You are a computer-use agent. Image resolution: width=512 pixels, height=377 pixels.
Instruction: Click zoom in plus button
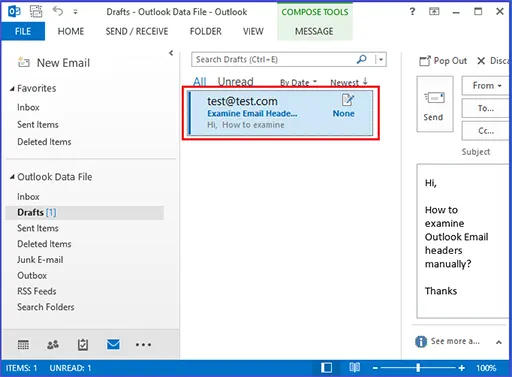coord(462,368)
